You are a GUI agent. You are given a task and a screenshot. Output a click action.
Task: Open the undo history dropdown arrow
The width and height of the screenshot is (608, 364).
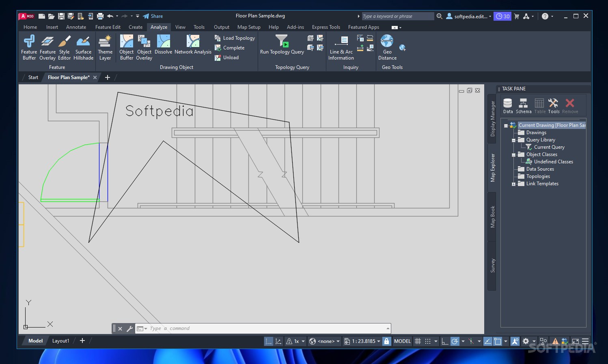pyautogui.click(x=117, y=16)
